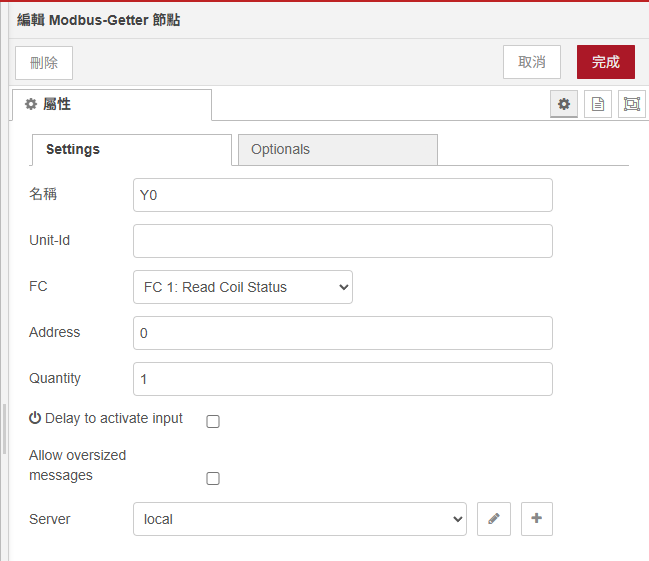Screen dimensions: 649x561
Task: Edit the local server with pencil icon
Action: (x=493, y=519)
